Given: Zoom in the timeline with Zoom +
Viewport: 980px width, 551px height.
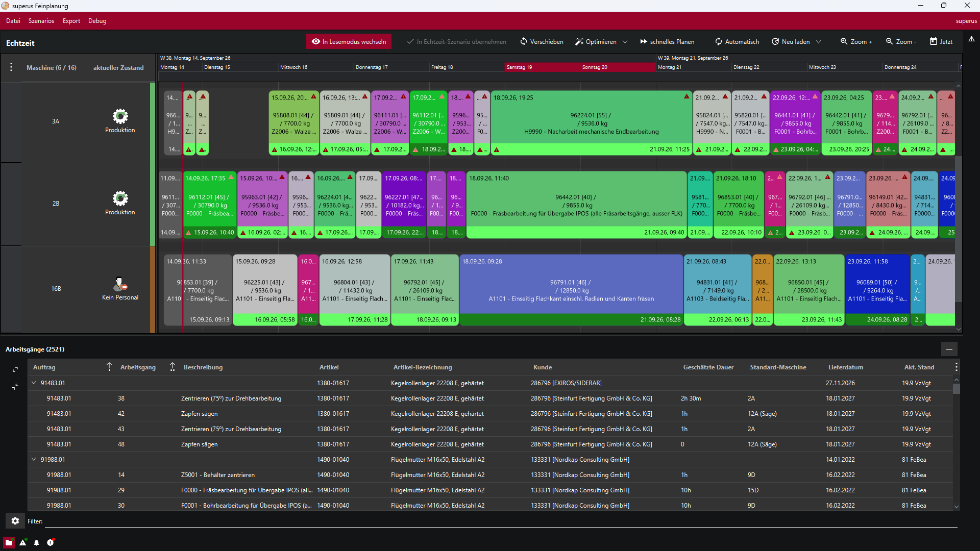Looking at the screenshot, I should point(856,42).
